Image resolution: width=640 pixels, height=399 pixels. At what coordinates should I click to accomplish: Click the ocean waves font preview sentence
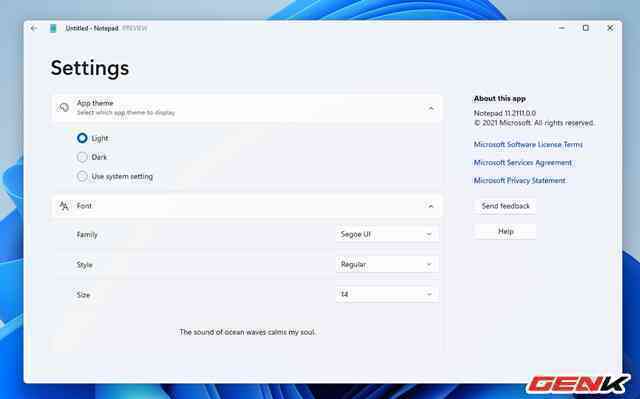247,332
